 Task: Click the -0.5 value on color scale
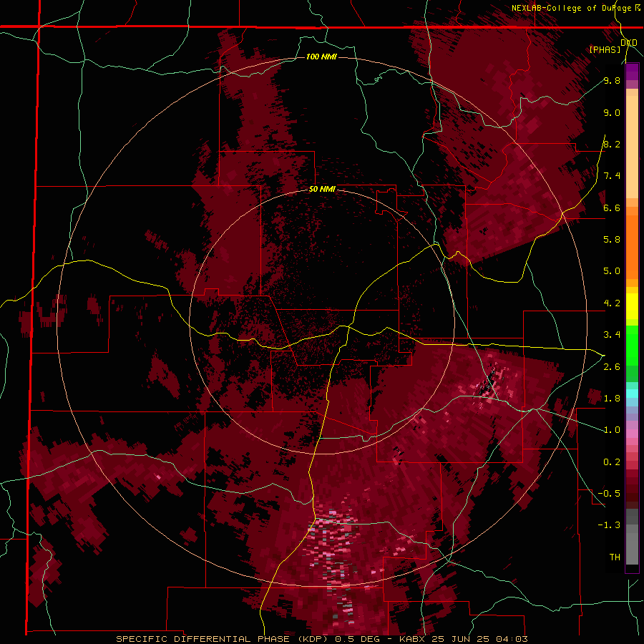point(609,494)
